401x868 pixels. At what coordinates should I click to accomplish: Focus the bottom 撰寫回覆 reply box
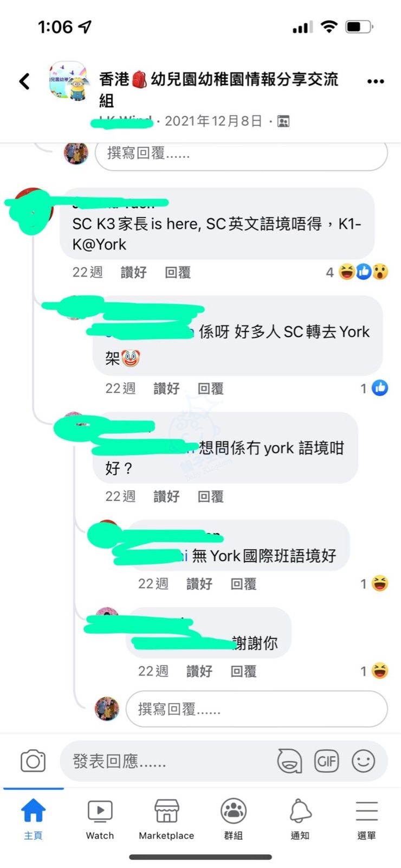pos(257,709)
